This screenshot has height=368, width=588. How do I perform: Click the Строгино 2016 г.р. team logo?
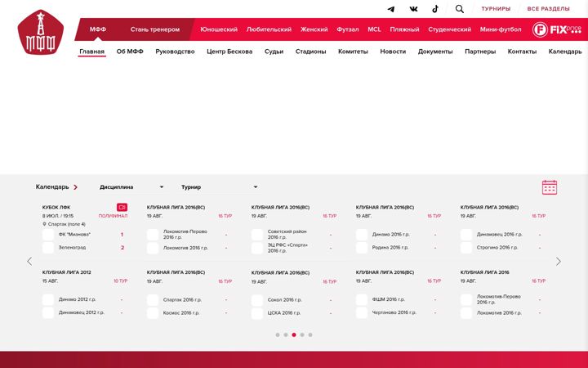[x=466, y=248]
